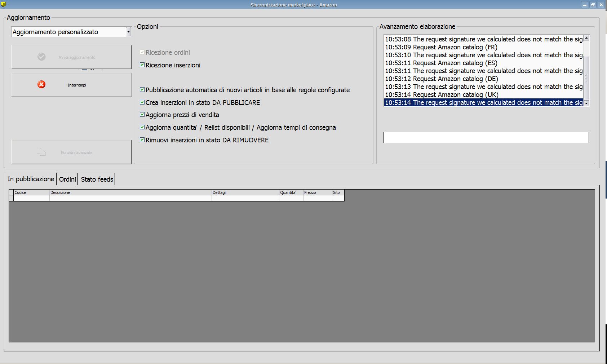Toggle the Ricezione inserzioni checkbox
The height and width of the screenshot is (364, 607).
(142, 65)
